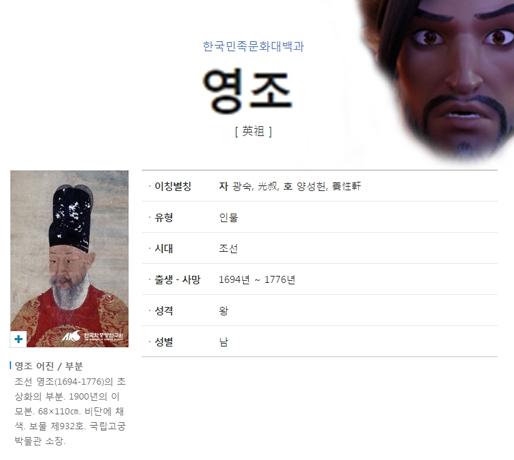
Task: Click the plus icon on the portrait
Action: 18,339
